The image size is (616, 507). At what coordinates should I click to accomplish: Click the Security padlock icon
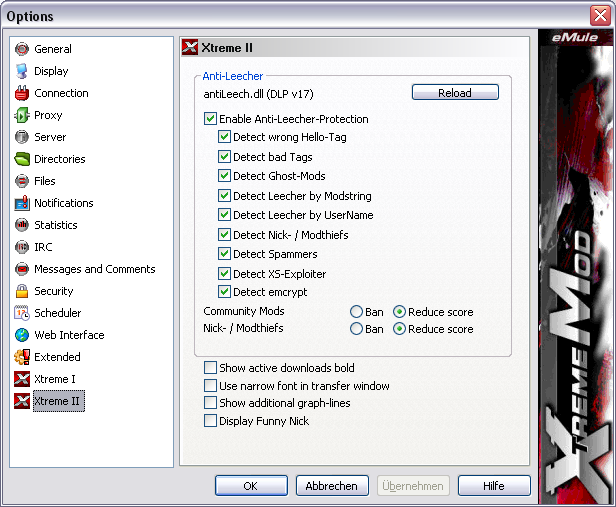[x=22, y=291]
